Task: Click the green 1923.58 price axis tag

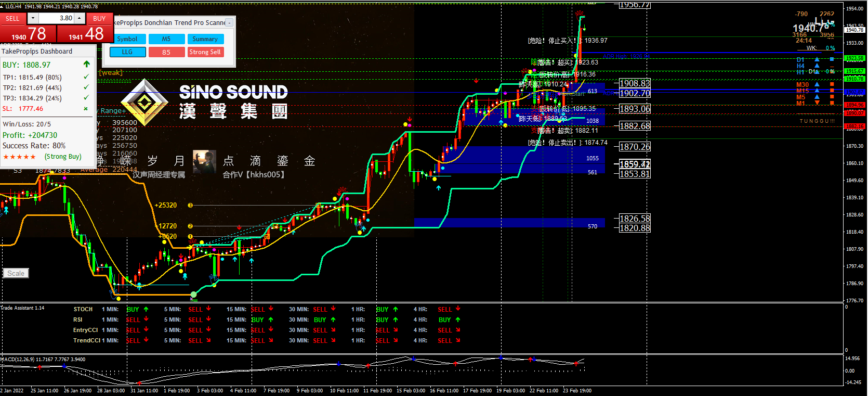Action: (x=855, y=58)
